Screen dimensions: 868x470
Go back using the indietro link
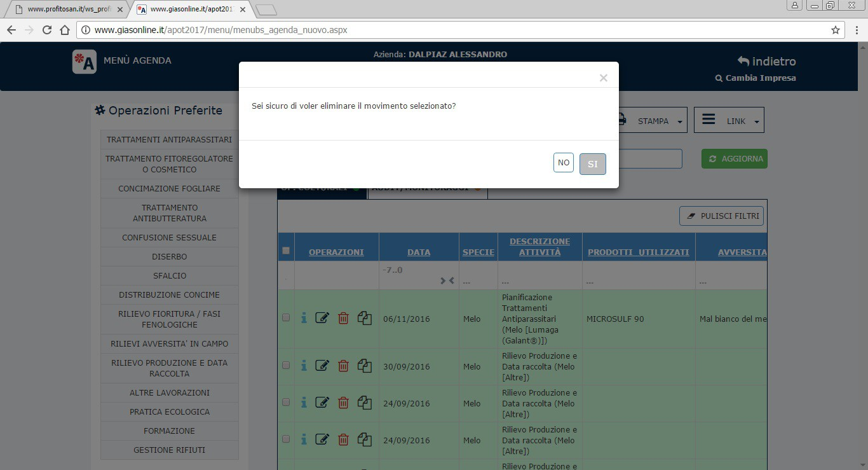click(x=766, y=61)
